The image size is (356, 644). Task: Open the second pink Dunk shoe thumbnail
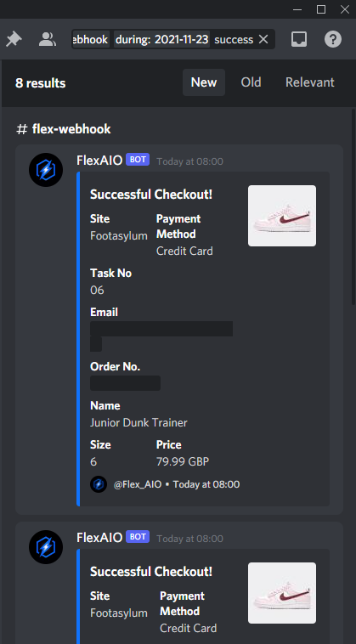[282, 593]
